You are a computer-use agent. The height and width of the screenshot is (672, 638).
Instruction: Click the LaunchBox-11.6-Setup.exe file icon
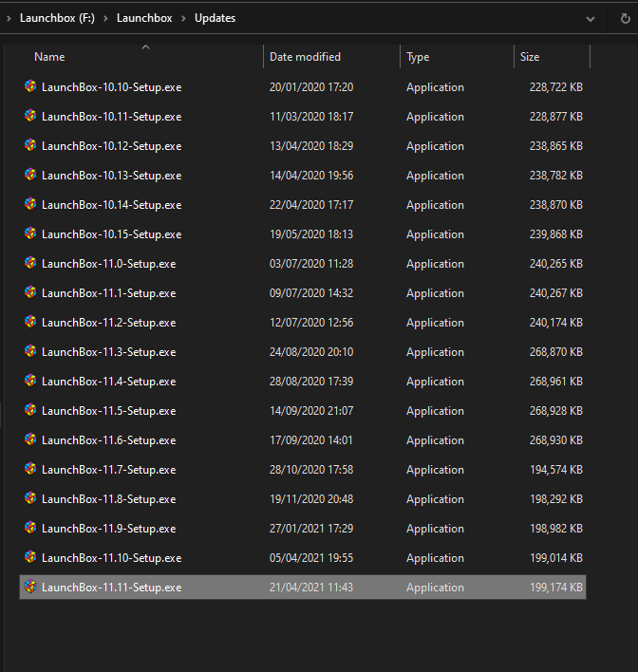click(x=30, y=439)
